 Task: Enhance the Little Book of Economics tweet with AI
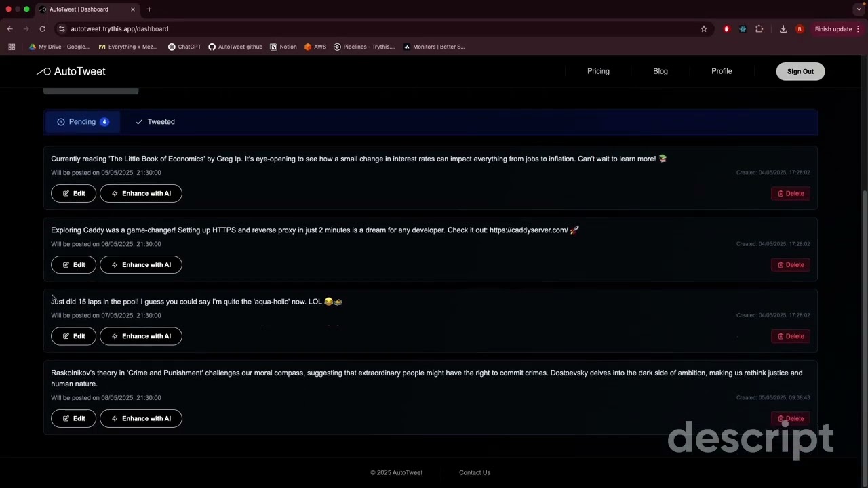coord(141,193)
